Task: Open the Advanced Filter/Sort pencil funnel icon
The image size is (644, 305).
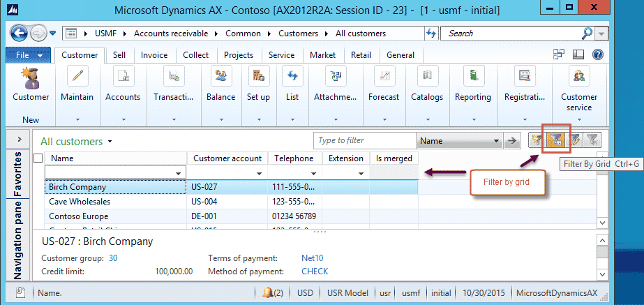Action: (575, 140)
